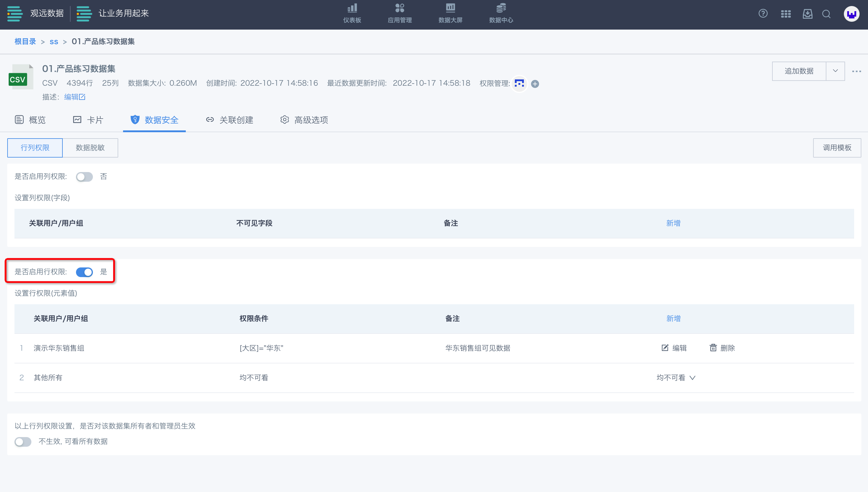Switch to the 数据脱敏 sub-tab

coord(90,148)
